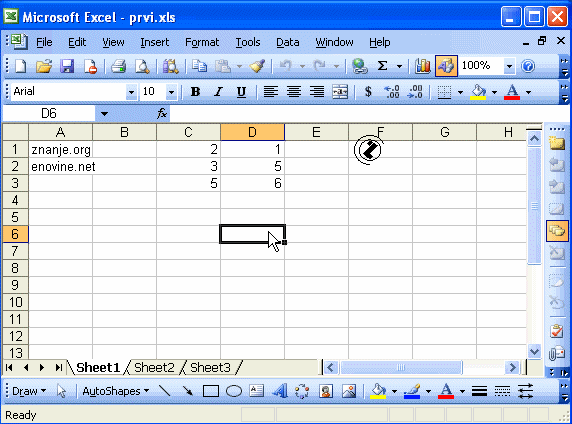Open the font size dropdown
The image size is (572, 424).
pos(171,92)
